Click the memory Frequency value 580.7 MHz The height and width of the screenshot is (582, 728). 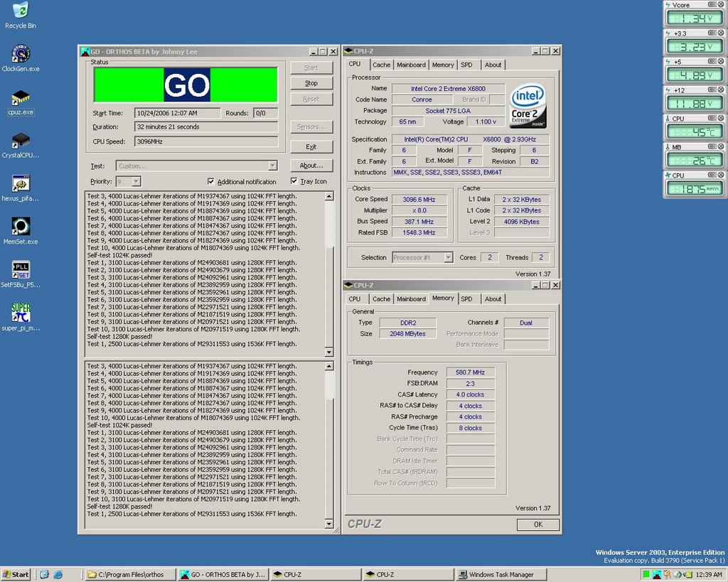click(471, 372)
